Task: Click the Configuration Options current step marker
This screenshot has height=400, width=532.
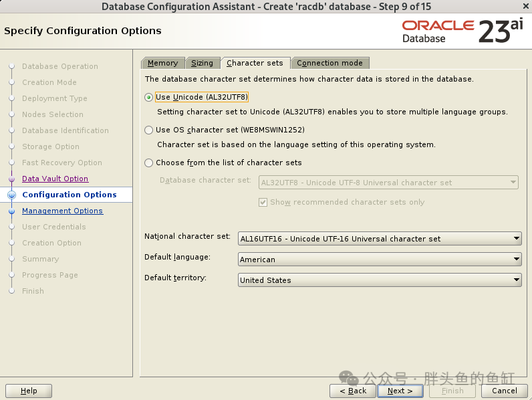Action: tap(12, 195)
